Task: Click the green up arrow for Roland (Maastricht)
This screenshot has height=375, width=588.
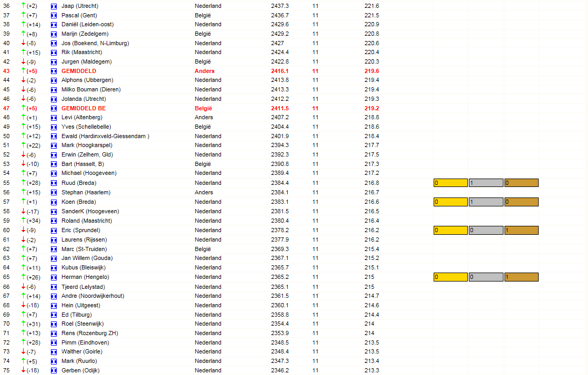Action: pyautogui.click(x=23, y=220)
